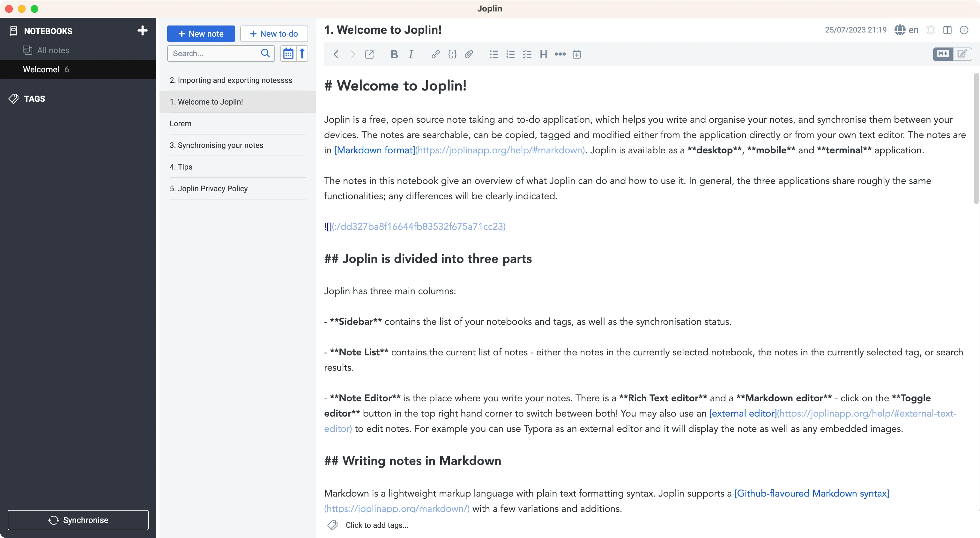Viewport: 980px width, 538px height.
Task: Show note properties via info icon
Action: coord(964,30)
